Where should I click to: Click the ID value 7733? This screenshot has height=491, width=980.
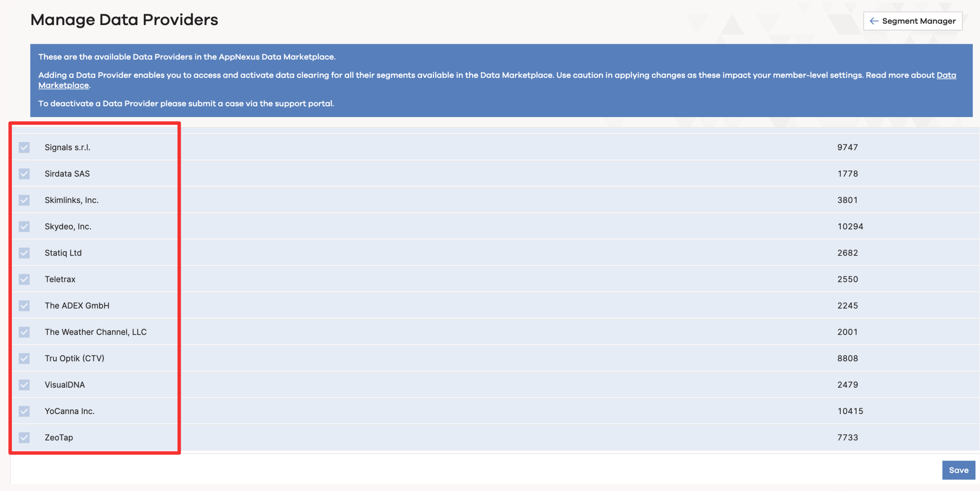point(847,438)
